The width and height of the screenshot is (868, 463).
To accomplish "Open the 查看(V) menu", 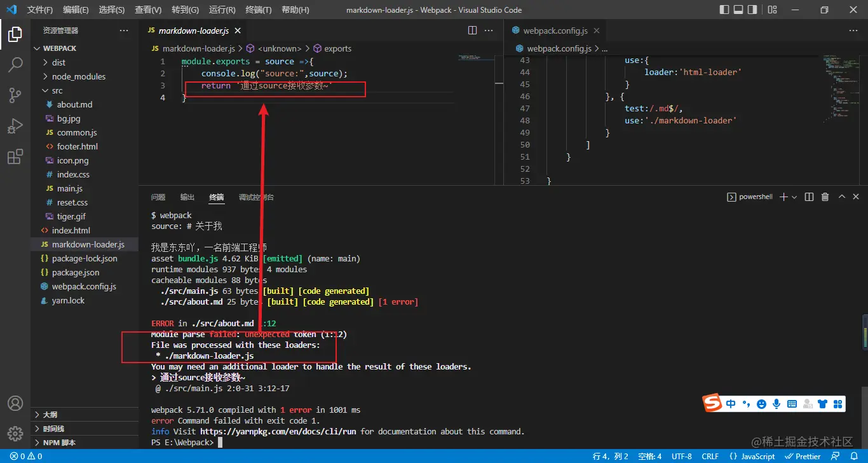I will click(x=148, y=10).
